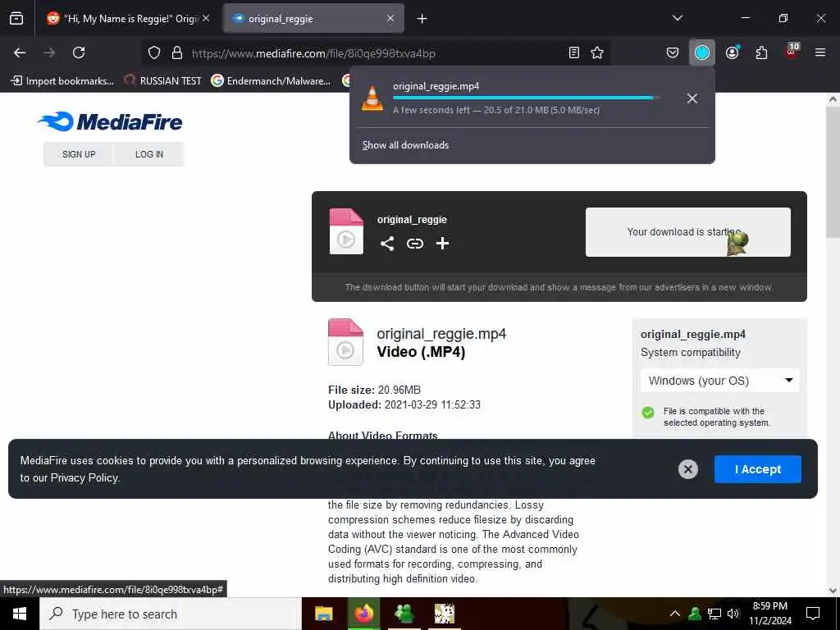Close the original_reggie tab

click(x=390, y=19)
